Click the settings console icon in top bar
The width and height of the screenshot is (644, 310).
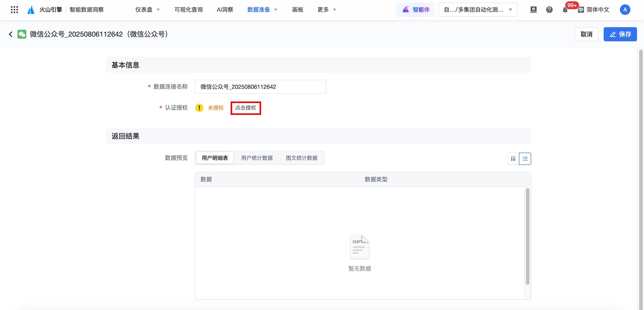click(533, 9)
